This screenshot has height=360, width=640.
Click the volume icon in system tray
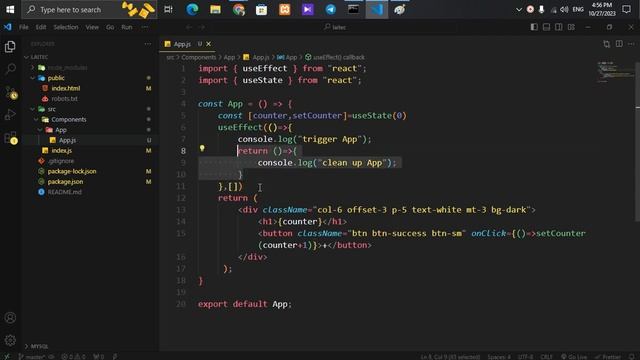point(564,9)
